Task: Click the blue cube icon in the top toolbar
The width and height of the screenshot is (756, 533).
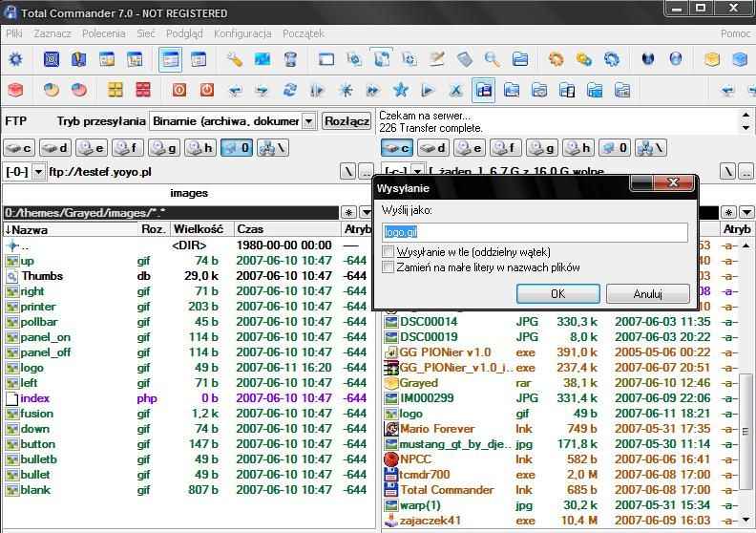Action: click(x=740, y=59)
